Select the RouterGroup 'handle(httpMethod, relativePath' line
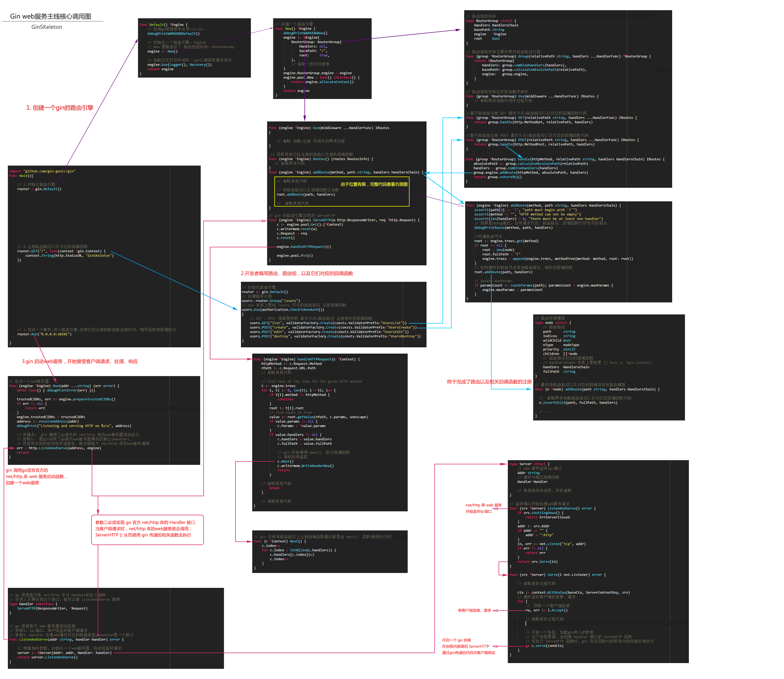784x679 pixels. coord(565,159)
